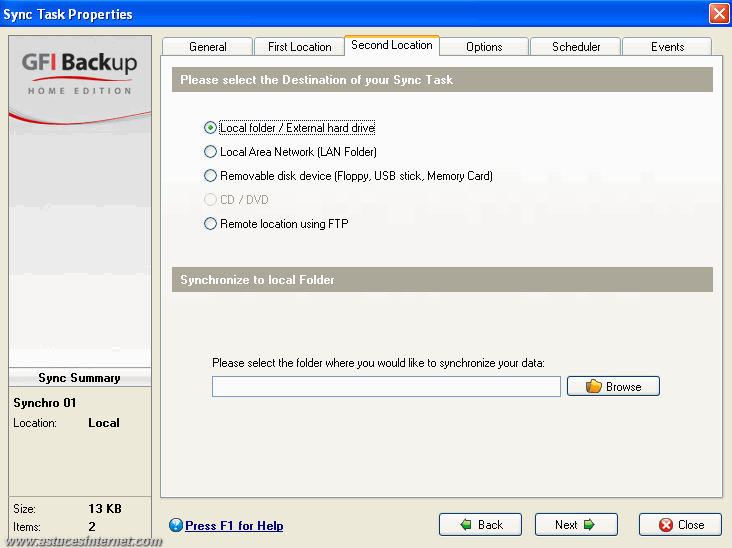This screenshot has height=548, width=732.
Task: Select Removable disk device radio button
Action: (x=211, y=176)
